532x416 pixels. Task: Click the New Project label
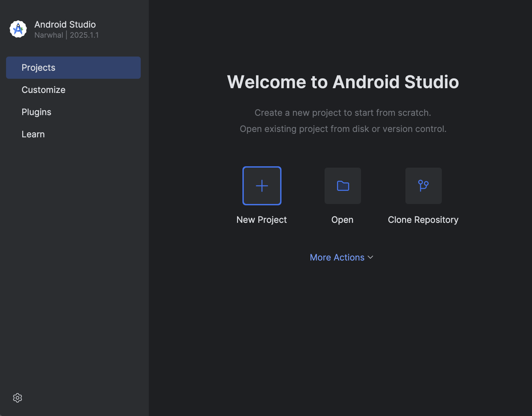[262, 220]
